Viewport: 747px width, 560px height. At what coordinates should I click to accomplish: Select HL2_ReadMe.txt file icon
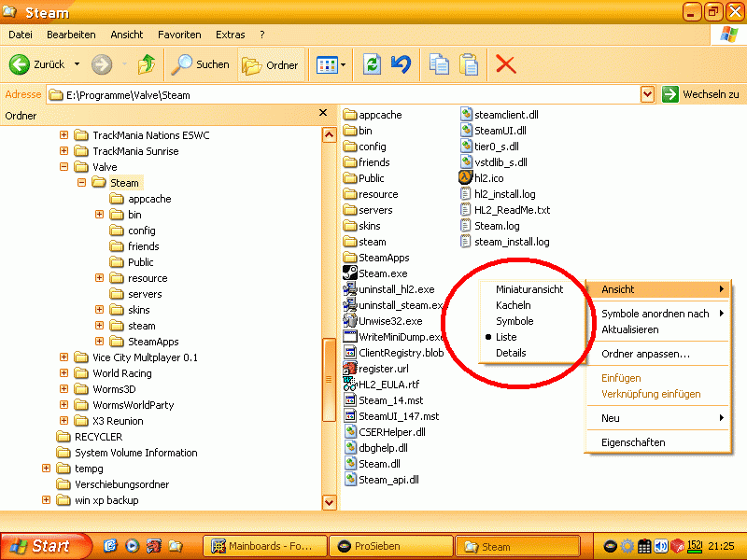click(465, 209)
